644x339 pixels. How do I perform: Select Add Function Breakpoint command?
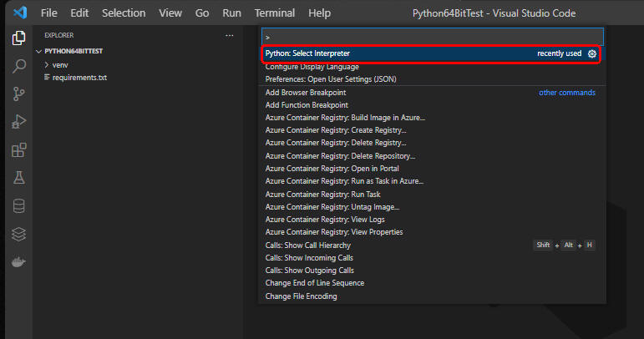click(x=433, y=105)
